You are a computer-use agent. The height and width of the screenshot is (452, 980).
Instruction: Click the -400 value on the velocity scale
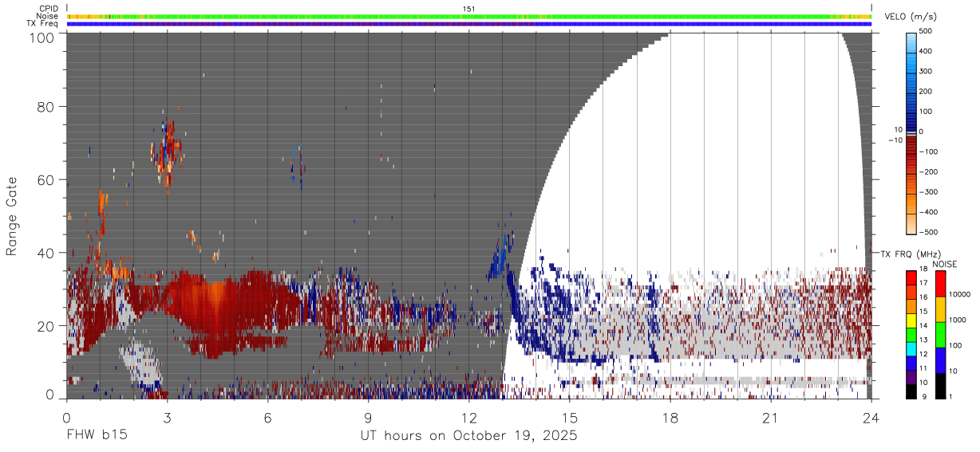tap(930, 212)
